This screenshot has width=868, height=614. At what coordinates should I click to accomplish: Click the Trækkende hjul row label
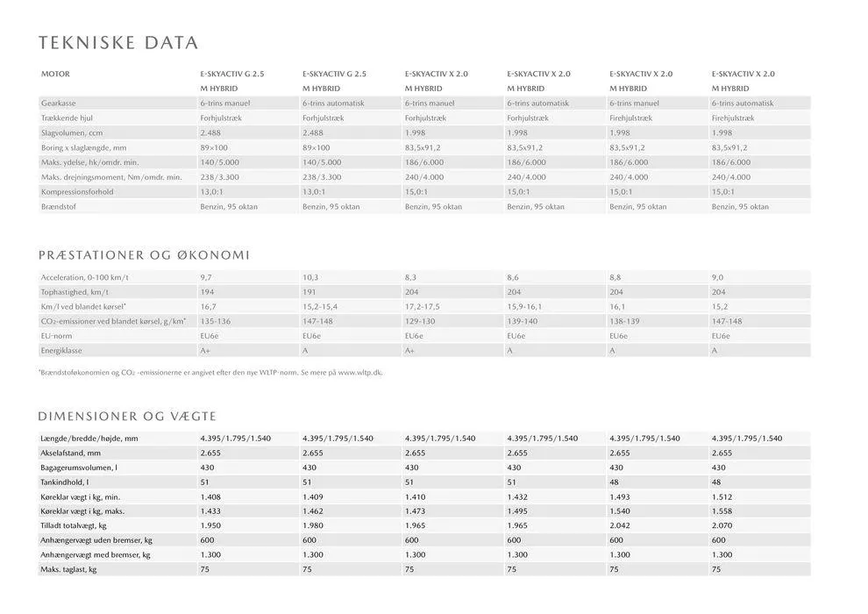click(x=68, y=118)
